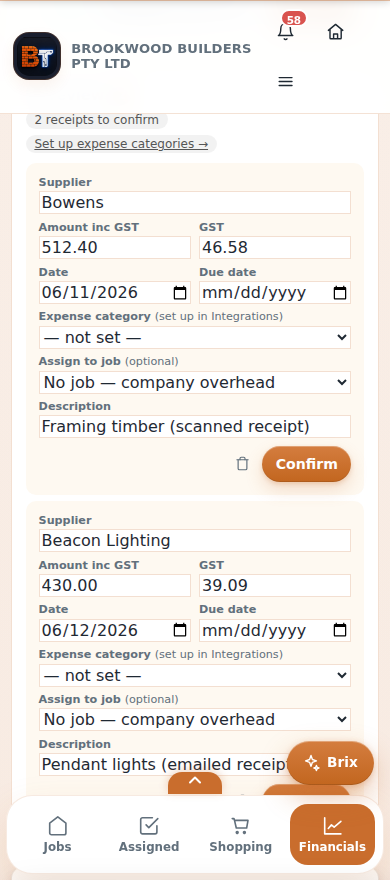This screenshot has width=390, height=880.
Task: Delete the Bowens receipt with trash icon
Action: pos(242,464)
